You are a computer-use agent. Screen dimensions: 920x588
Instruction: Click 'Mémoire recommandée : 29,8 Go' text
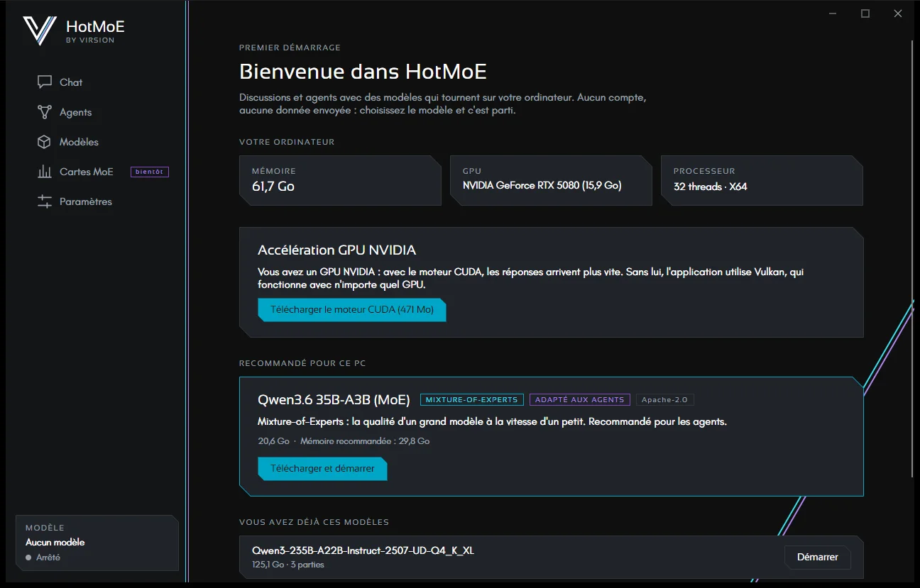365,441
